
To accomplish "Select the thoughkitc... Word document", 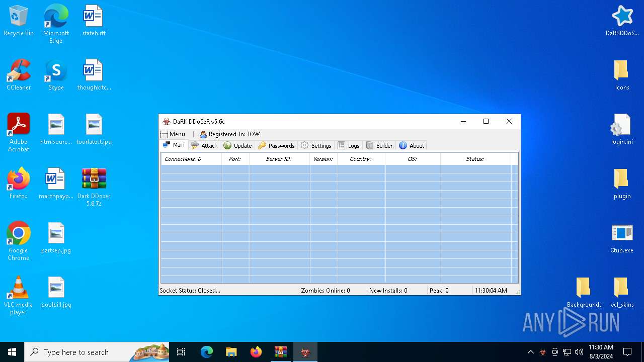I will (x=94, y=75).
